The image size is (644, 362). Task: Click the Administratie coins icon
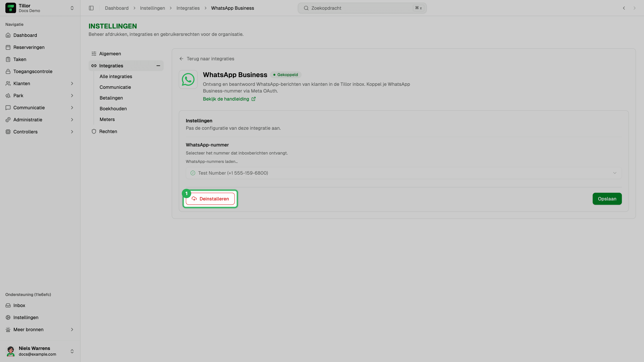(8, 120)
